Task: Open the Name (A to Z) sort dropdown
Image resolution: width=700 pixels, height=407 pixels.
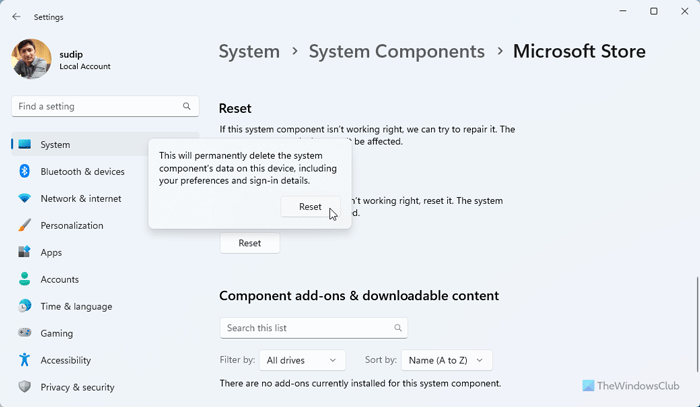Action: (449, 360)
